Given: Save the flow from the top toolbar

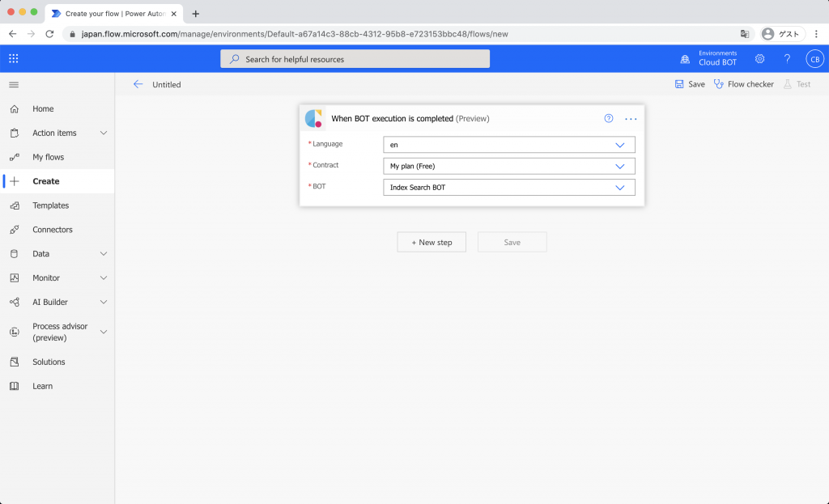Looking at the screenshot, I should 690,84.
